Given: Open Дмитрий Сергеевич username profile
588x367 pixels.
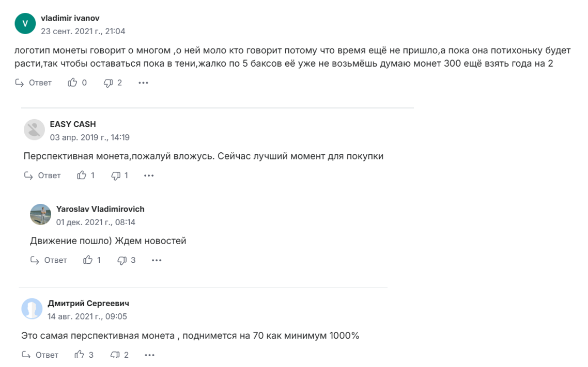Looking at the screenshot, I should [88, 303].
